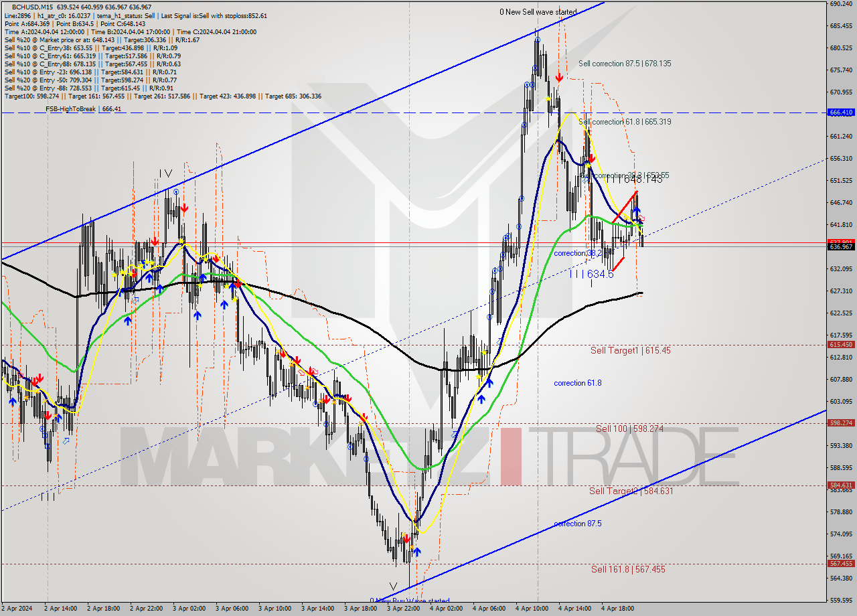Click the red 615.450 price tag on axis
This screenshot has height=616, width=857.
[841, 345]
